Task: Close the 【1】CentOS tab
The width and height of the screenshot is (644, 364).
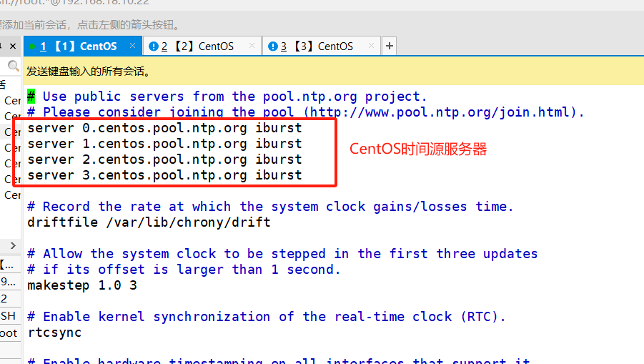Action: click(x=132, y=46)
